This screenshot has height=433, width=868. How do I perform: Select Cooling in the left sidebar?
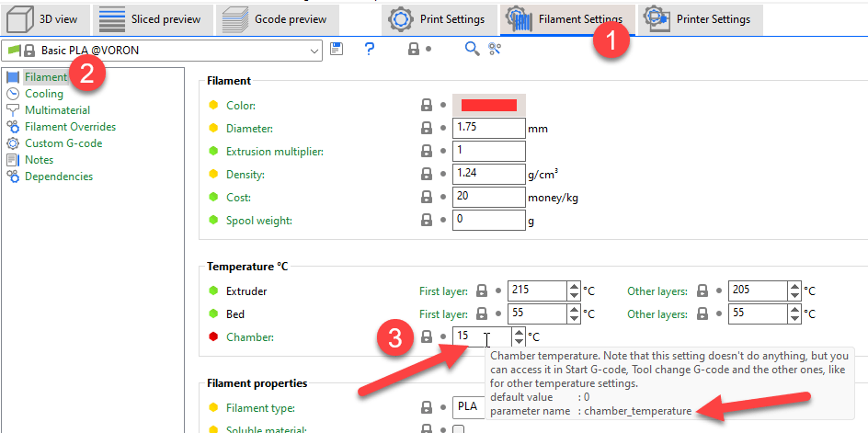click(x=44, y=94)
